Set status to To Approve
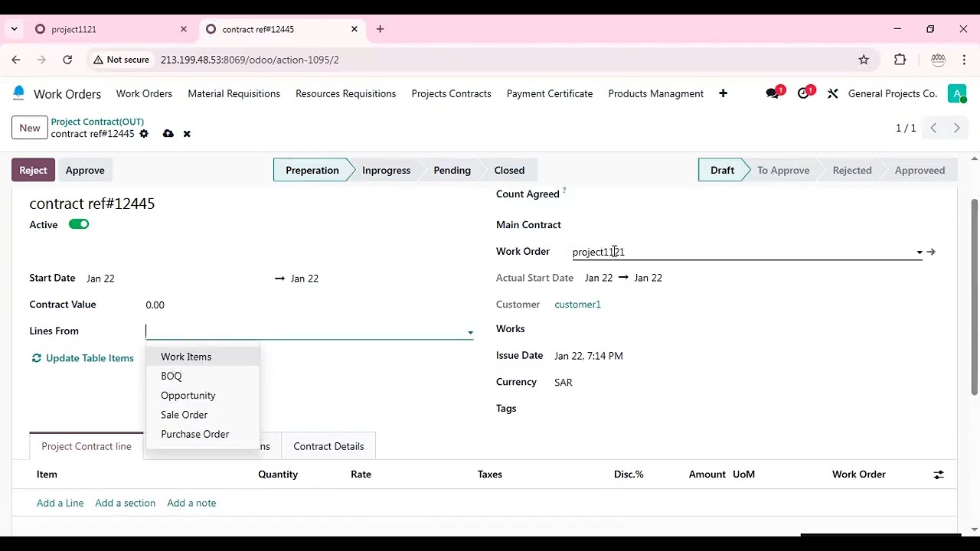Image resolution: width=980 pixels, height=551 pixels. coord(783,170)
